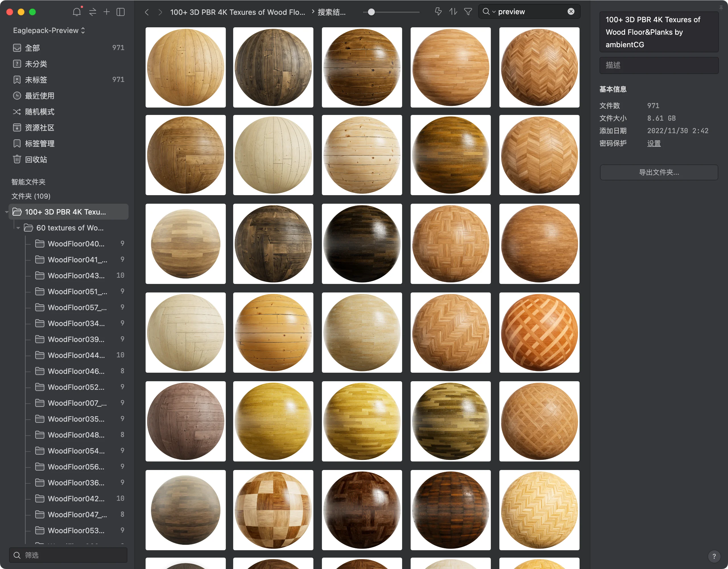
Task: Click the pin icon in inspector corner
Action: click(x=721, y=8)
